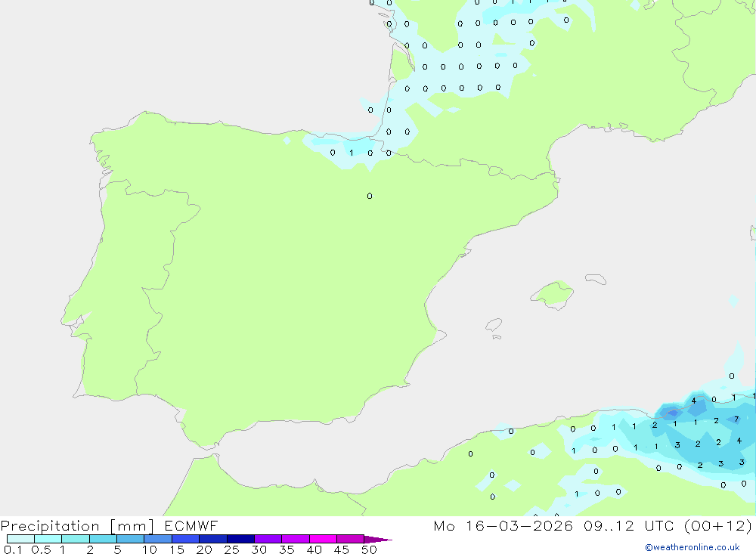Click the 'Precipitation [mm]' title text
756x554 pixels.
tap(77, 526)
